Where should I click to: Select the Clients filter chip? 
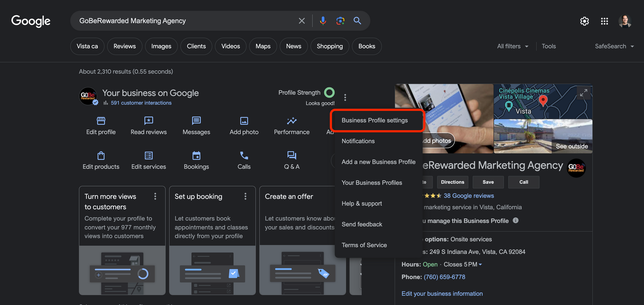click(x=196, y=46)
